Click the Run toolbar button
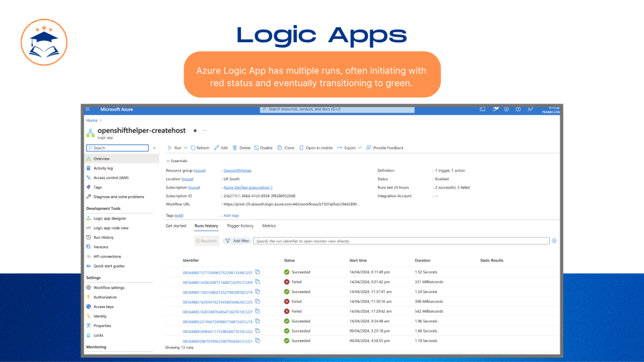The height and width of the screenshot is (362, 644). [175, 148]
